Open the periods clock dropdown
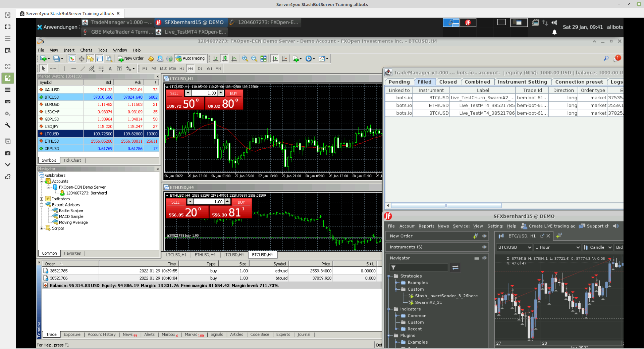Screen dimensions: 644x349 click(310, 58)
